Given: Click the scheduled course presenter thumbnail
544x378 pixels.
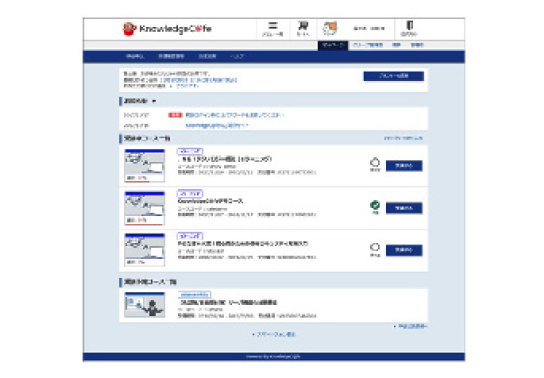Looking at the screenshot, I should coord(144,305).
